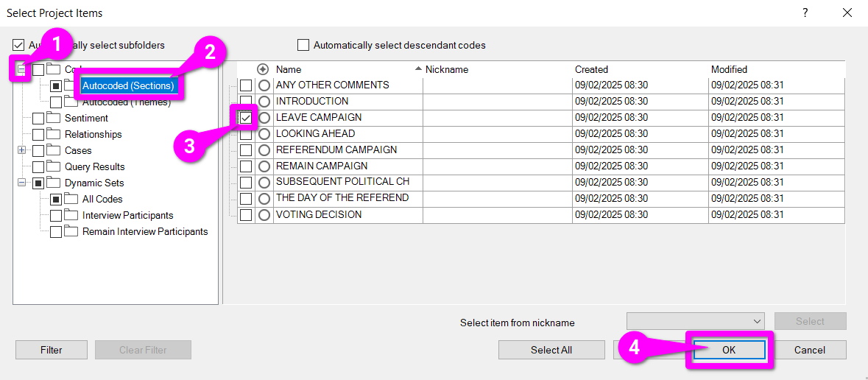Click the help question mark icon
Screen dimensions: 868x380
coord(805,13)
